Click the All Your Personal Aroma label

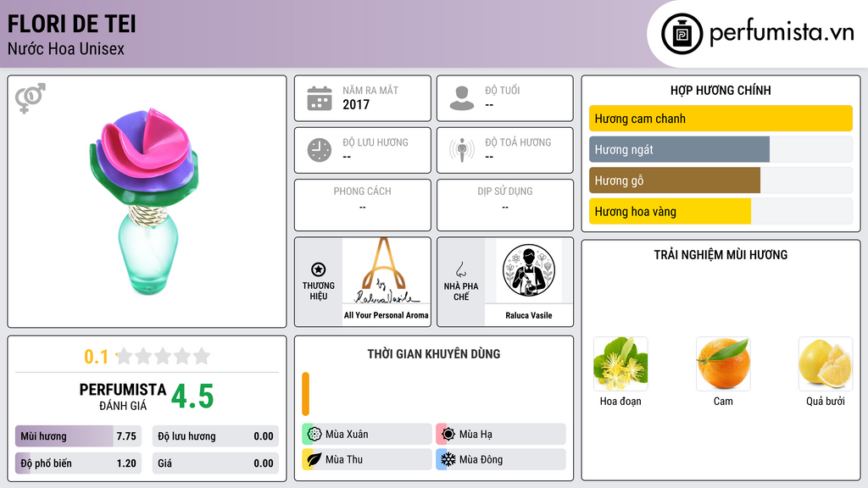(x=387, y=315)
